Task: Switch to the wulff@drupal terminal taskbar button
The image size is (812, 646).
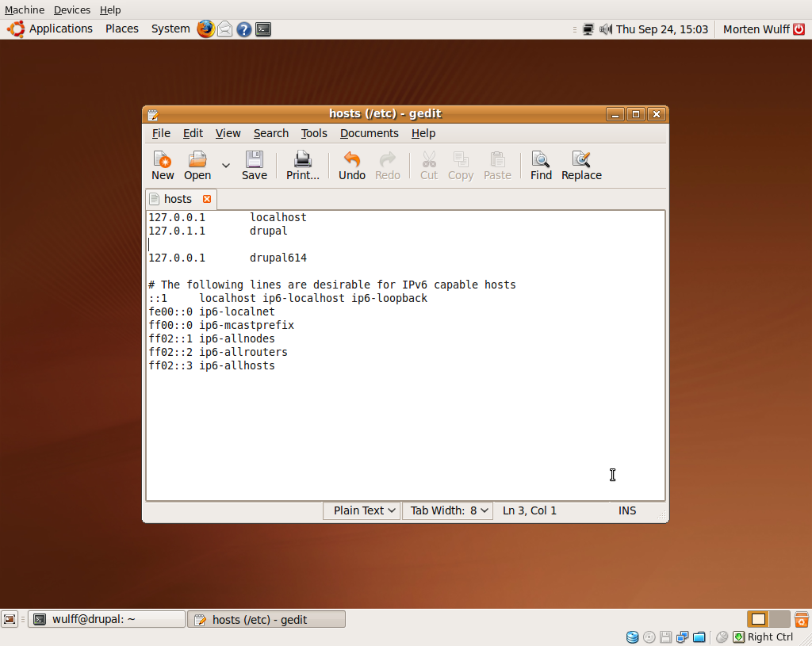Action: pos(107,620)
